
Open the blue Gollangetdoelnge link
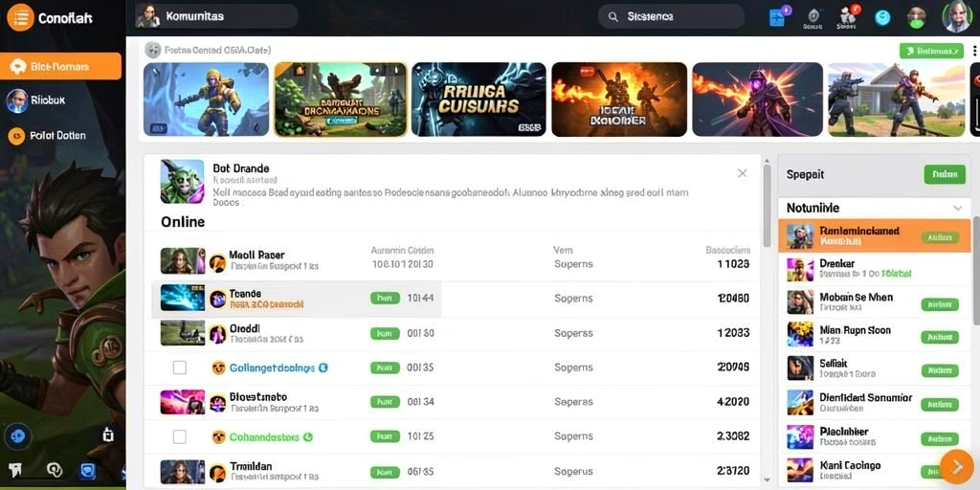click(273, 368)
